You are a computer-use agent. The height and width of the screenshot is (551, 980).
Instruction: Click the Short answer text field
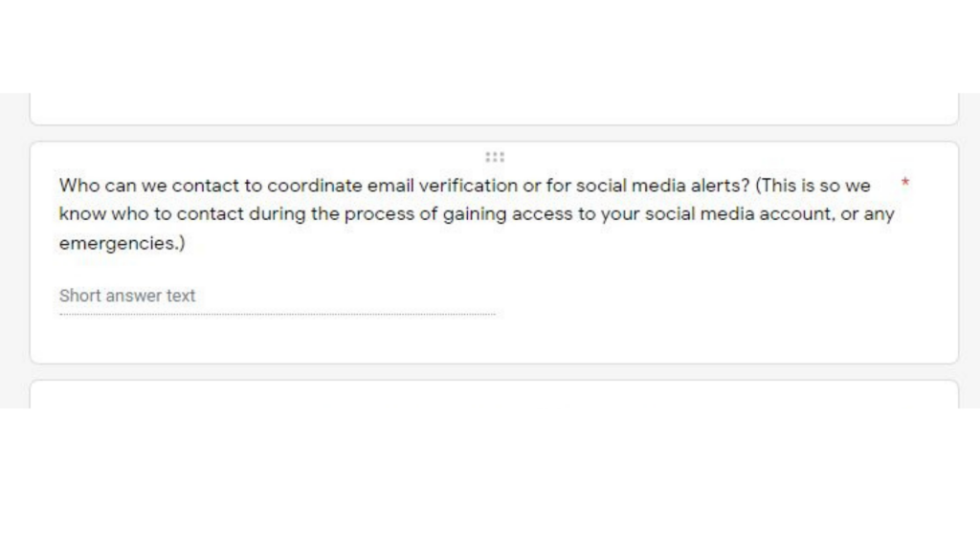point(127,296)
